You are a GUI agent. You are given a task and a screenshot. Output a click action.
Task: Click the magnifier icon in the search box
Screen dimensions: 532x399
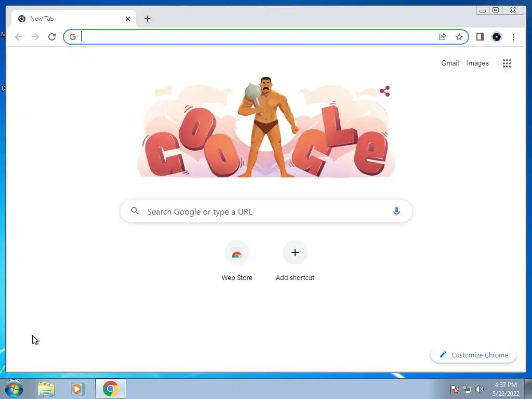pos(135,211)
